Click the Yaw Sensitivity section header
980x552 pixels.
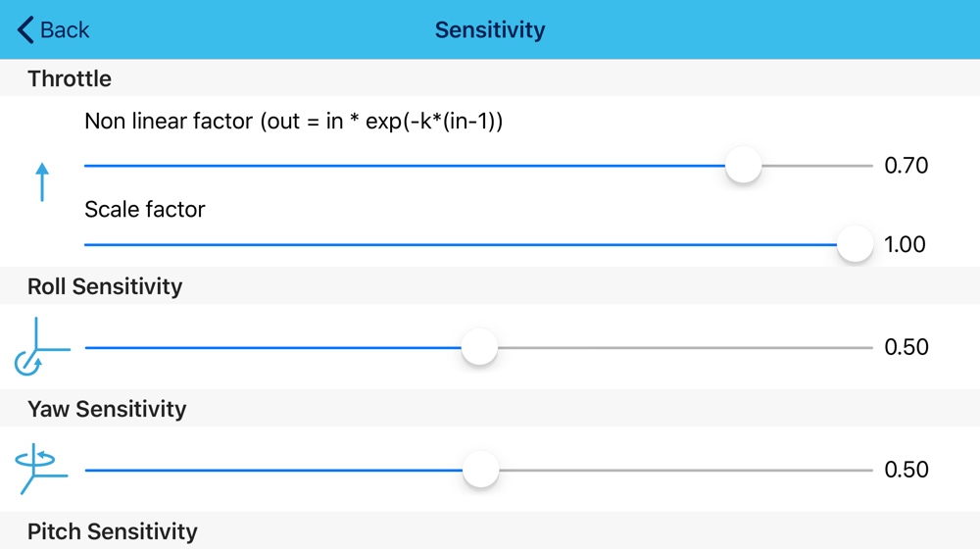coord(107,409)
